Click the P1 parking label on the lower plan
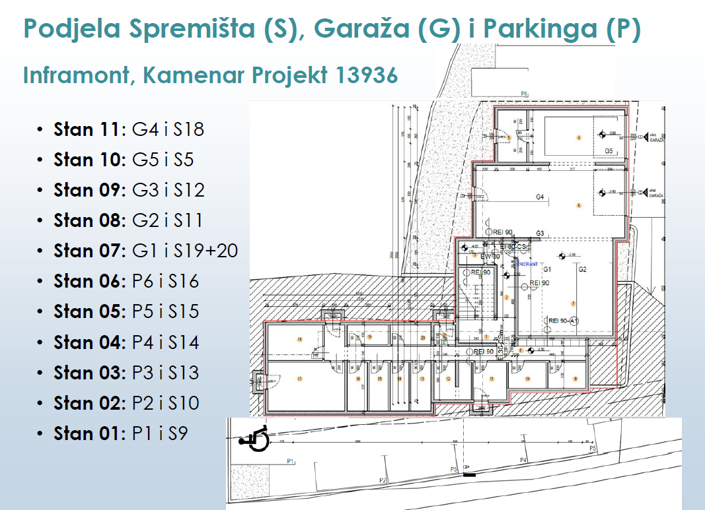This screenshot has height=510, width=705. (290, 461)
